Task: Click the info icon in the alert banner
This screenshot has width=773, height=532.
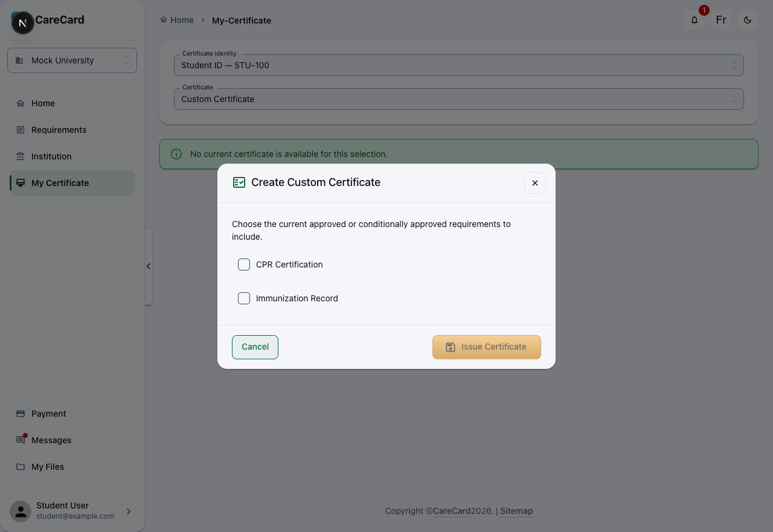Action: pos(176,154)
